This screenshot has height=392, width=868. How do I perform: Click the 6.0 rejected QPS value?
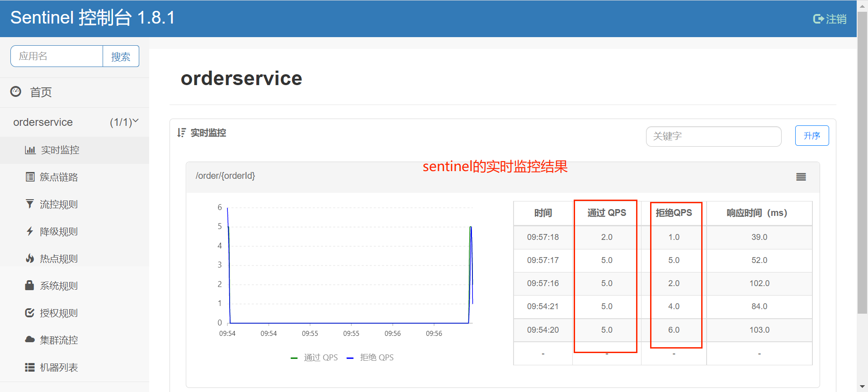(674, 330)
